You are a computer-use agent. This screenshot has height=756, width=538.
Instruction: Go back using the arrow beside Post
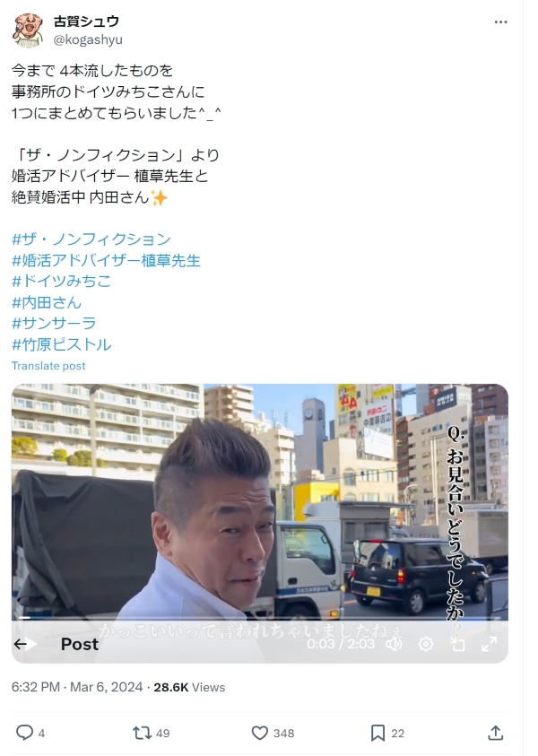(21, 644)
